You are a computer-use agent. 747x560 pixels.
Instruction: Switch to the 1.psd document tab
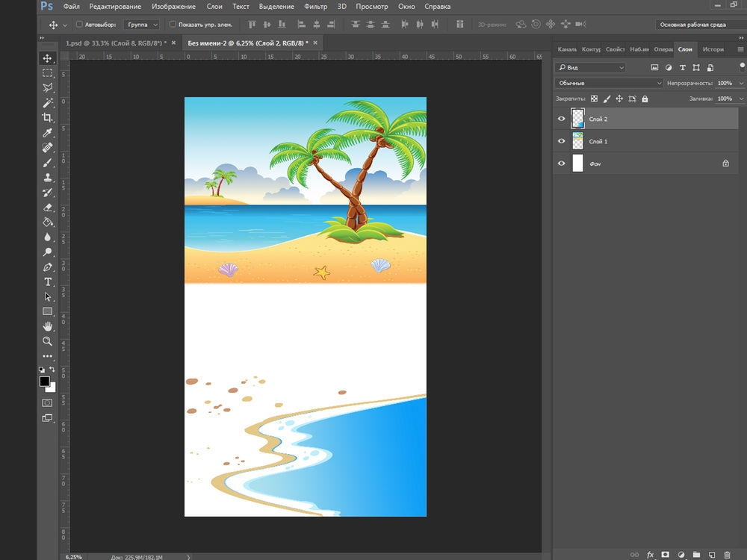116,43
